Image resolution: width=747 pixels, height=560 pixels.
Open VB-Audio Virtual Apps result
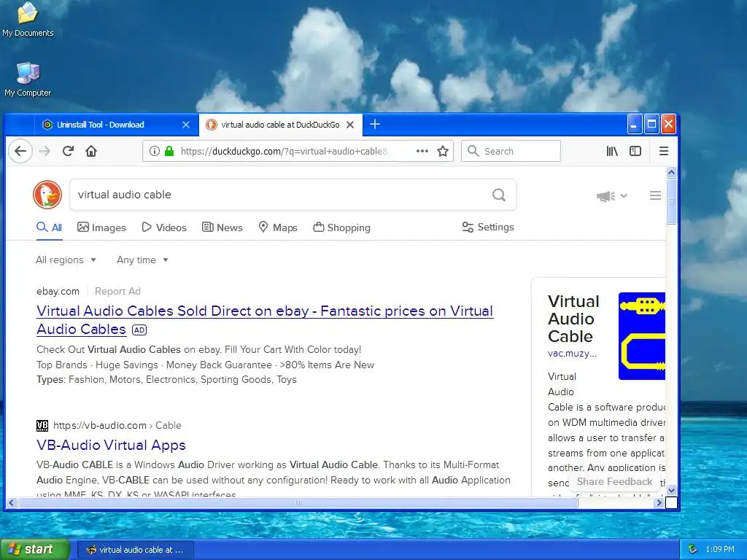coord(111,445)
